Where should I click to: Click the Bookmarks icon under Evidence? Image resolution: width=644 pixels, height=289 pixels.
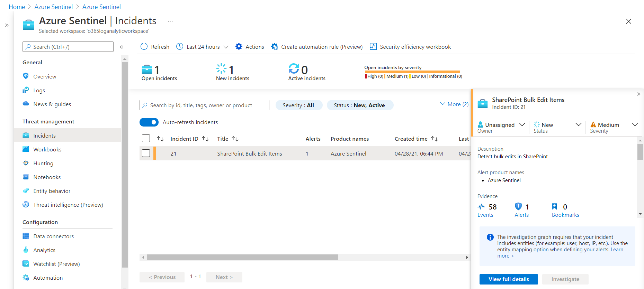555,207
